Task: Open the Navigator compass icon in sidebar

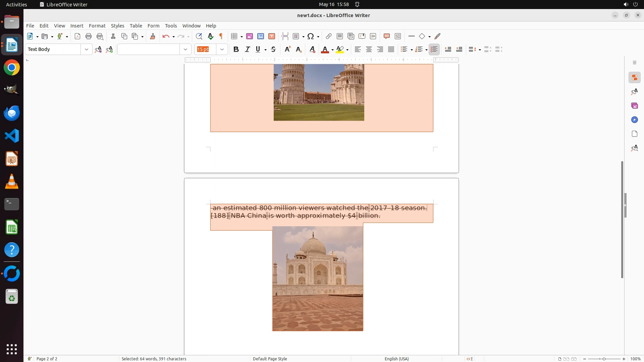Action: click(x=634, y=120)
